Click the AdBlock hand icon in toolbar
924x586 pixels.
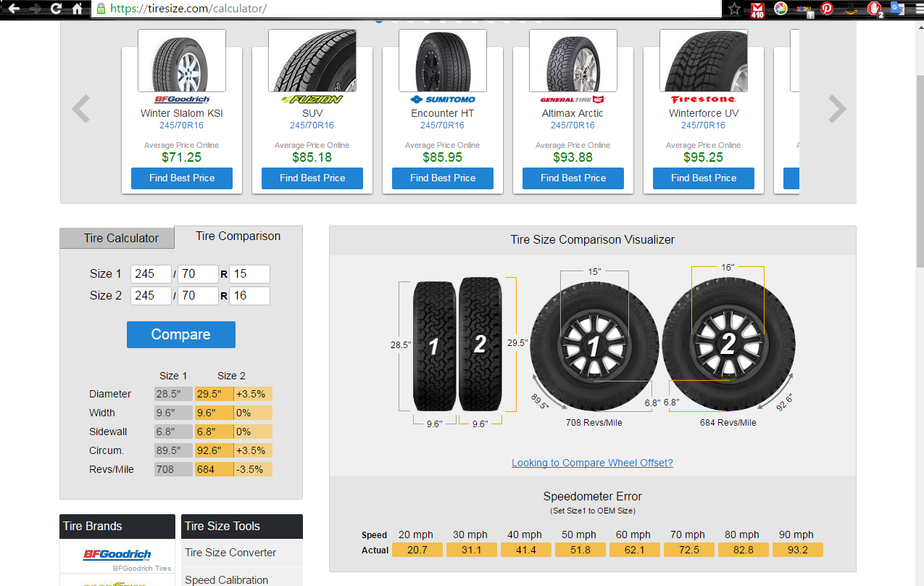pyautogui.click(x=874, y=9)
